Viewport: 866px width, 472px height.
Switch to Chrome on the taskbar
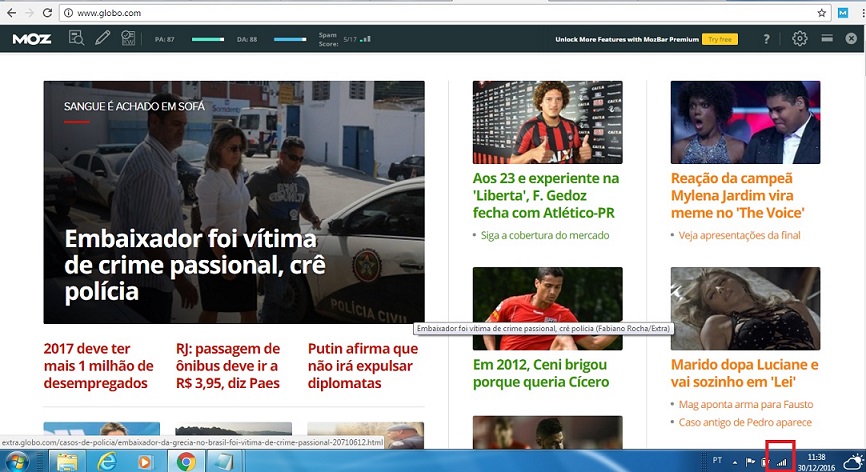tap(186, 462)
